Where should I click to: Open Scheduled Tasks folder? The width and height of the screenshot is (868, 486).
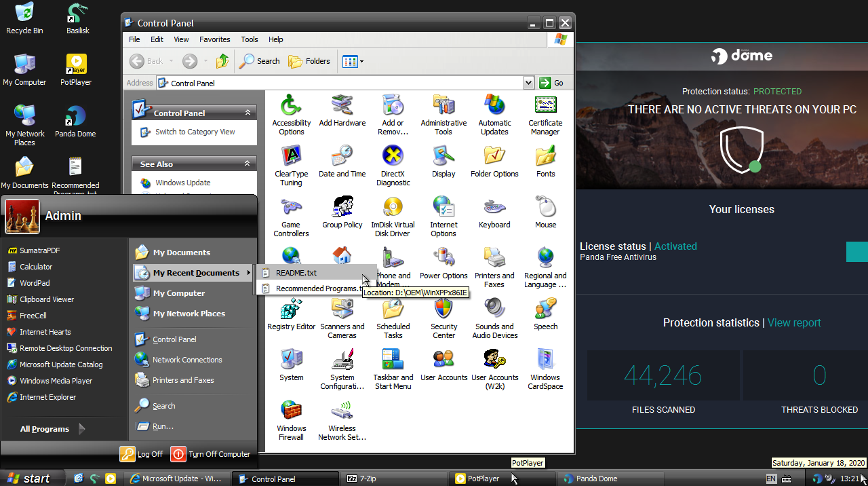[x=393, y=318]
